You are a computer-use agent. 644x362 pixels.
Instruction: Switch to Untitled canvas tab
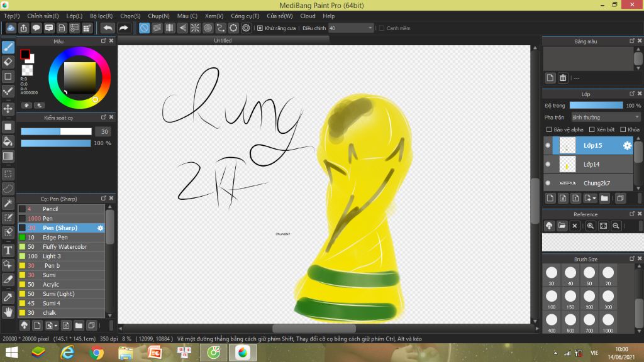tap(223, 41)
